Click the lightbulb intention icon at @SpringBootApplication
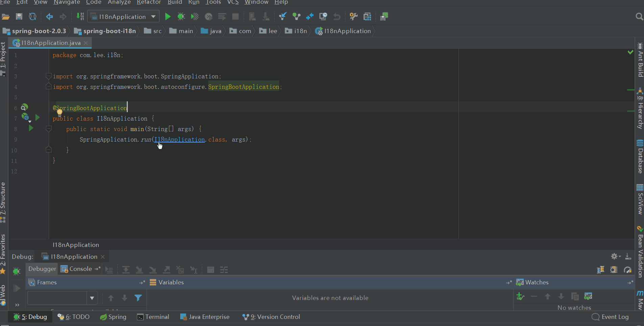This screenshot has height=326, width=644. pyautogui.click(x=59, y=112)
